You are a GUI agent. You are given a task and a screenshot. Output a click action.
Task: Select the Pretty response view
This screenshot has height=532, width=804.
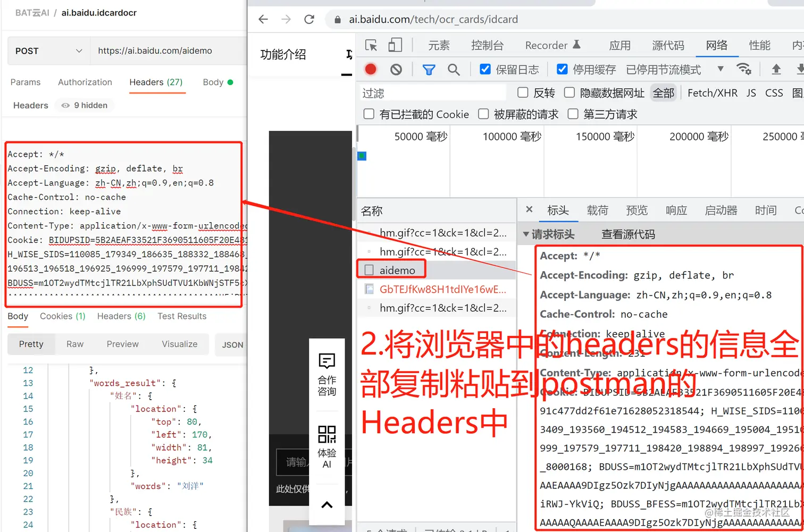31,344
